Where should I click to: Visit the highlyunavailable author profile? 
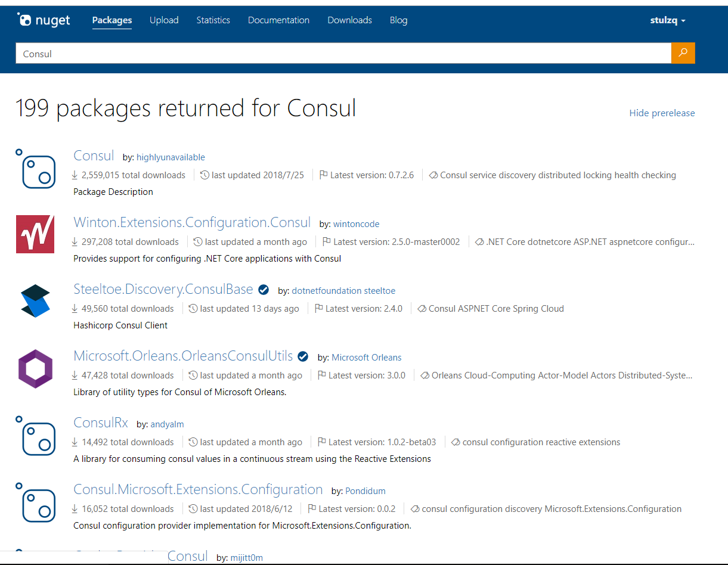[x=171, y=157]
